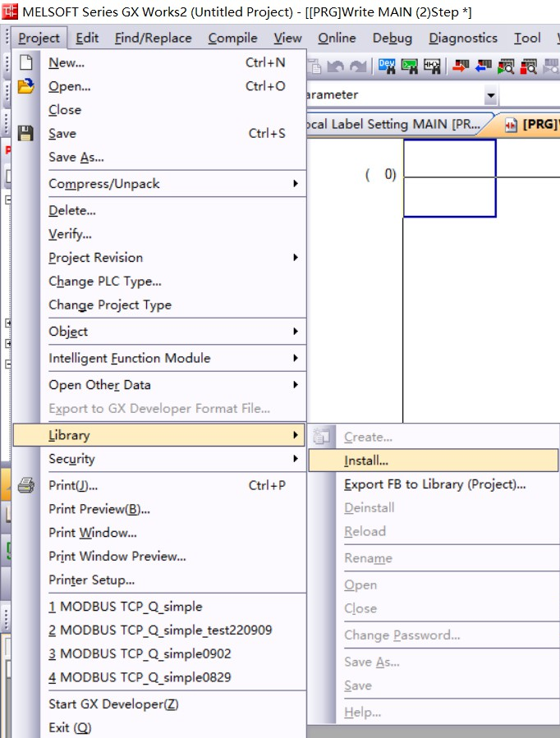Click the floppy disk Save icon
560x738 pixels.
(x=26, y=133)
